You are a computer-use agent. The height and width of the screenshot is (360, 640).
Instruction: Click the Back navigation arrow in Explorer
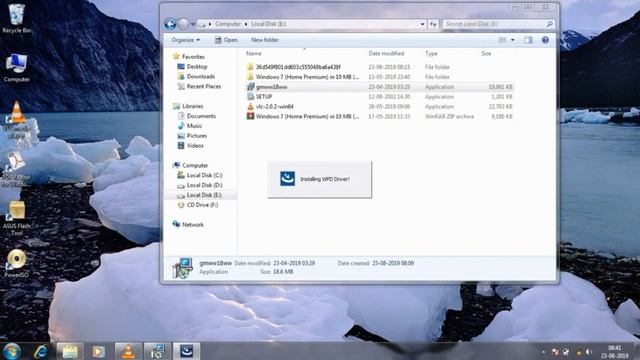pos(170,24)
